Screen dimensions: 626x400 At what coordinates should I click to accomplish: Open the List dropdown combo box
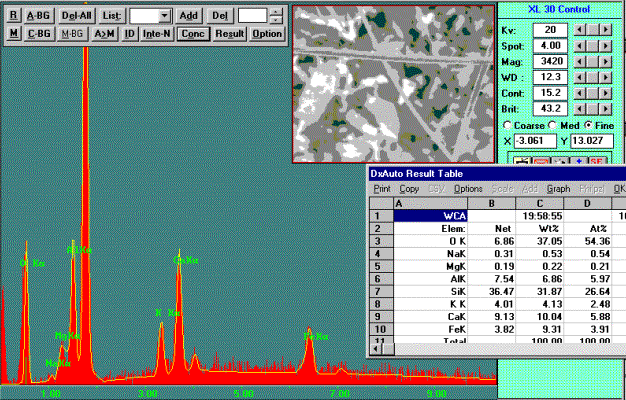click(x=164, y=16)
